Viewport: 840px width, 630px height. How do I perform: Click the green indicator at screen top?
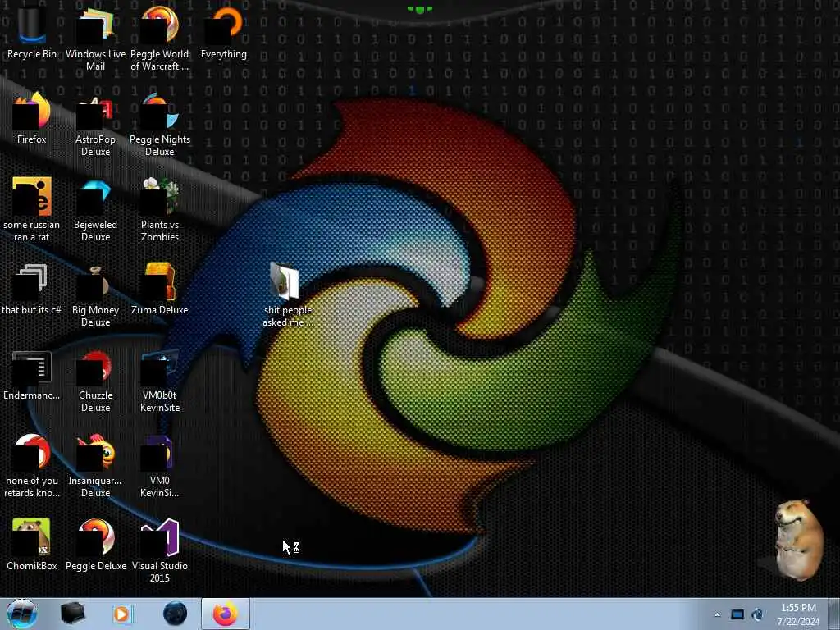[419, 10]
